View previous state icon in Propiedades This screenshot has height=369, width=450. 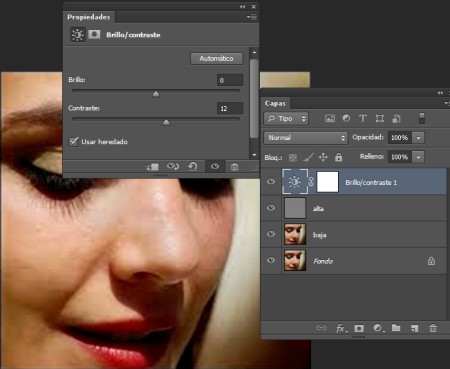(173, 166)
